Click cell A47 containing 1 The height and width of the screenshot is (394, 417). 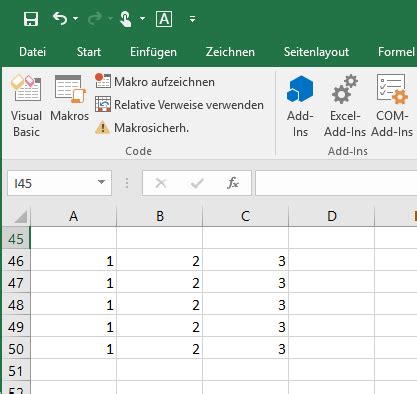tap(73, 283)
